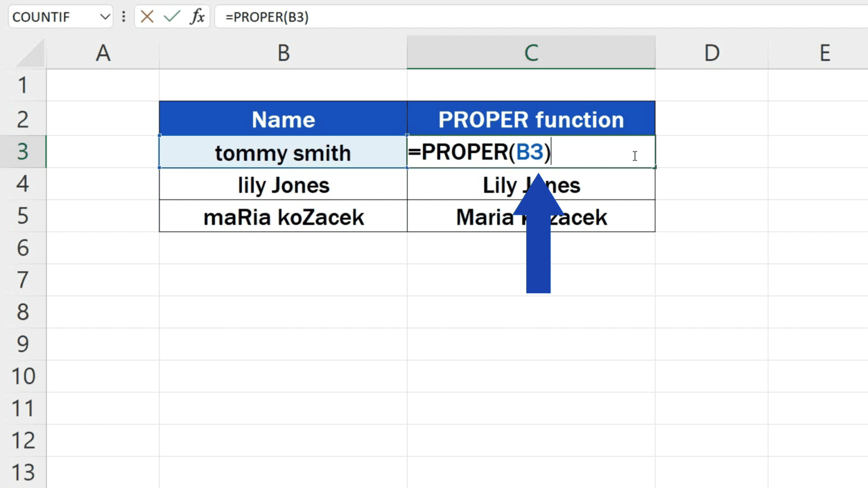Click the vertical ellipsis beside the Name Box
Viewport: 868px width, 488px height.
123,16
